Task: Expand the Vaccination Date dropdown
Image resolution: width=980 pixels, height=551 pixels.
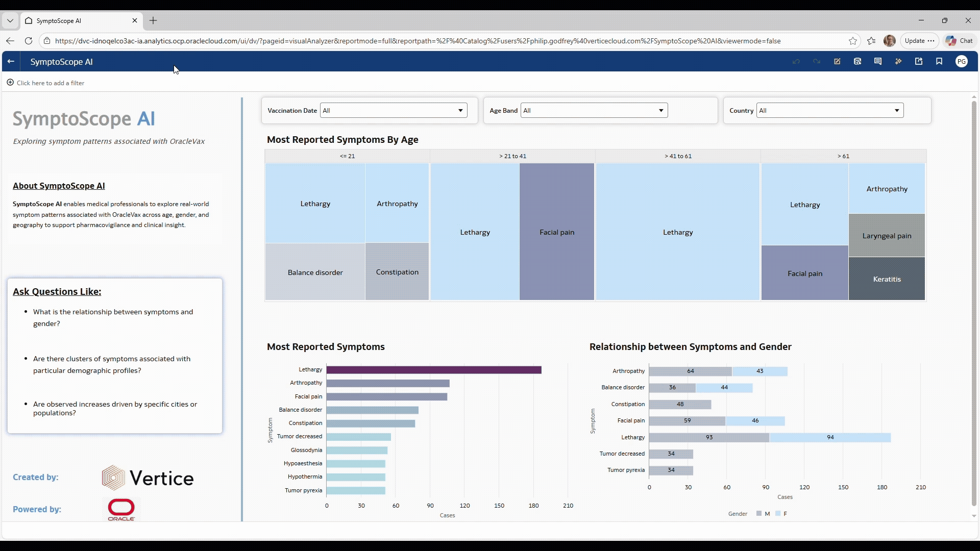Action: [x=460, y=111]
